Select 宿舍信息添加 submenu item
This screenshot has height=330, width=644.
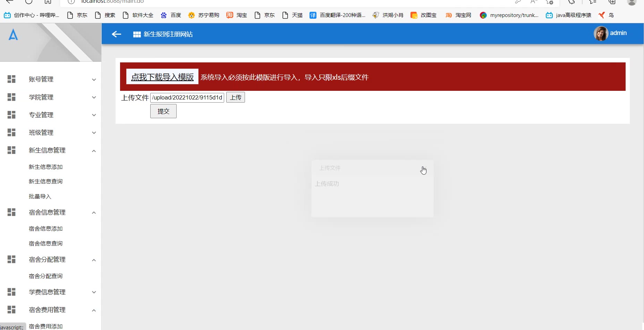45,228
